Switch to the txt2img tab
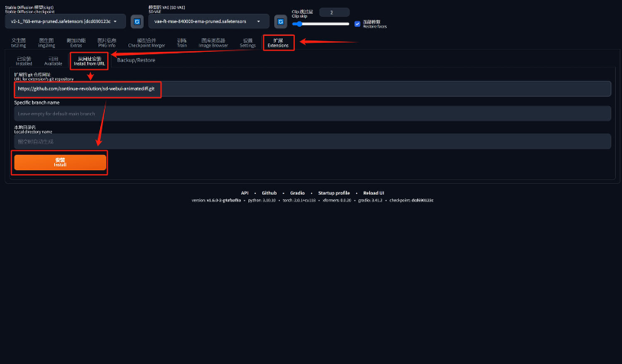The width and height of the screenshot is (622, 364). coord(19,43)
